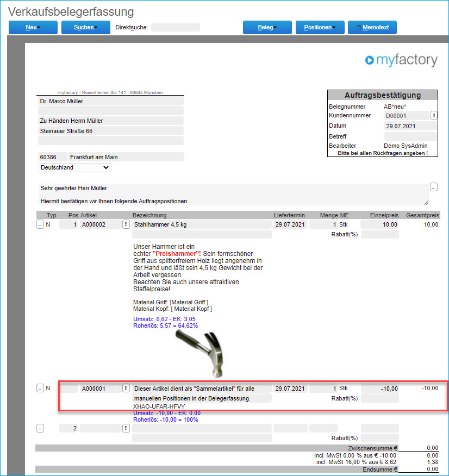Click the text Roherlös: 5,57 = 64,62%

165,325
